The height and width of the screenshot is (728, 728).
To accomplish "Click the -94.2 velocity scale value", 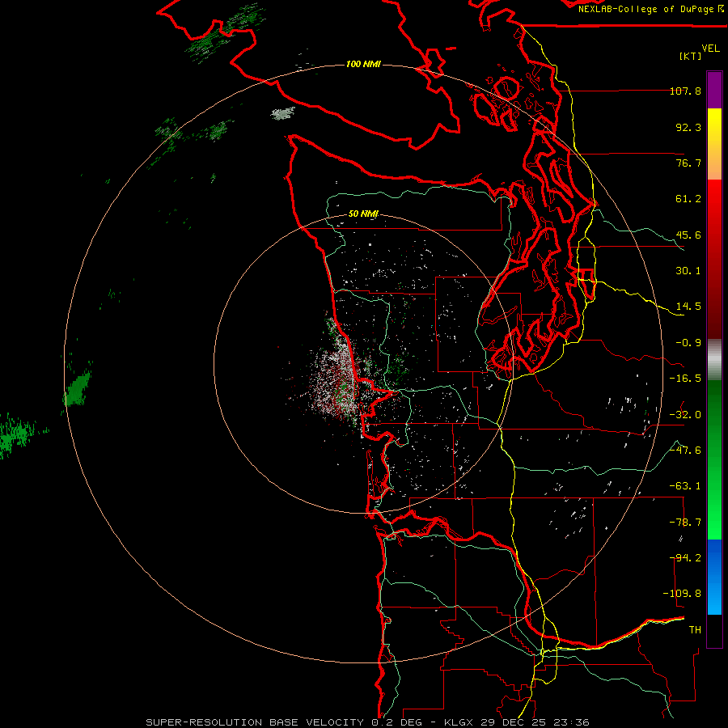I will (685, 558).
